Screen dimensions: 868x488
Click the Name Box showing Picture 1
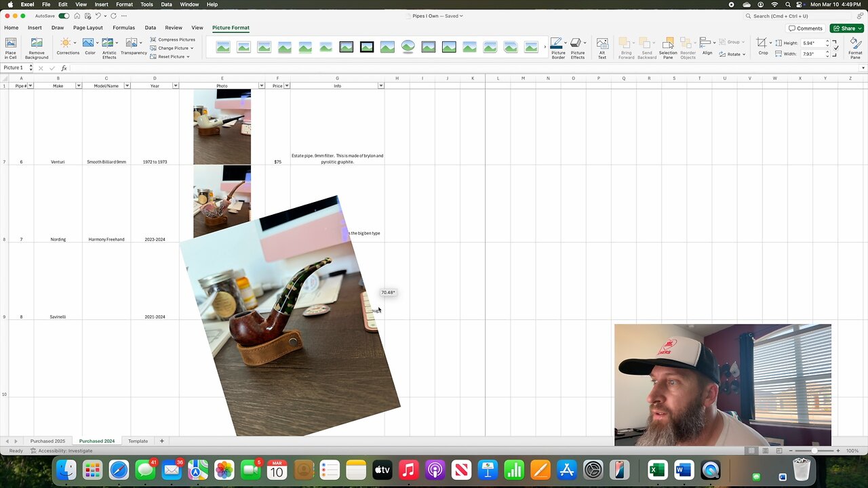(x=15, y=68)
